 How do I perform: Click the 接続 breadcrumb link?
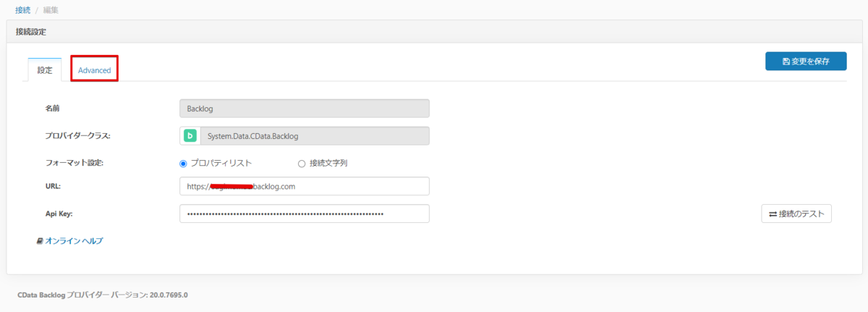coord(22,9)
